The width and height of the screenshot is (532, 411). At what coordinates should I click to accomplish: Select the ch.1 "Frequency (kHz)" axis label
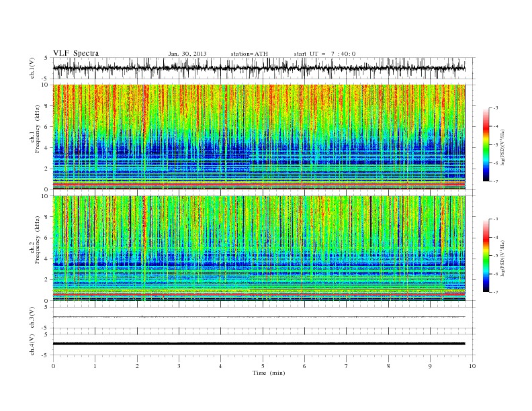tap(38, 129)
